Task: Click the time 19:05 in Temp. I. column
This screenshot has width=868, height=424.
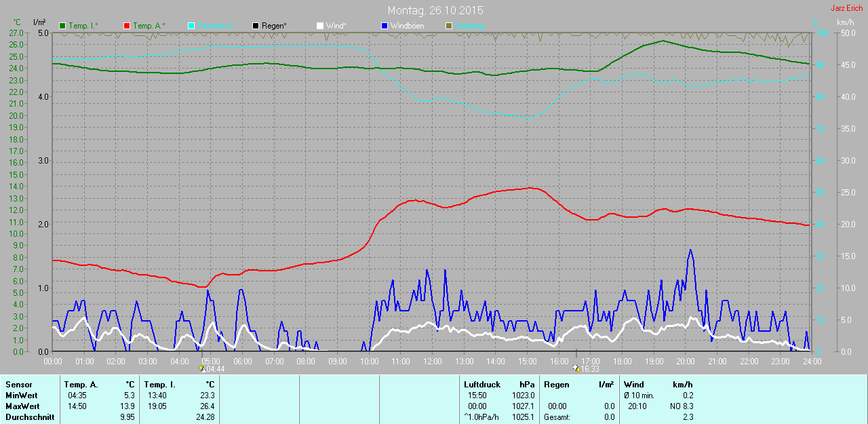Action: click(x=157, y=406)
